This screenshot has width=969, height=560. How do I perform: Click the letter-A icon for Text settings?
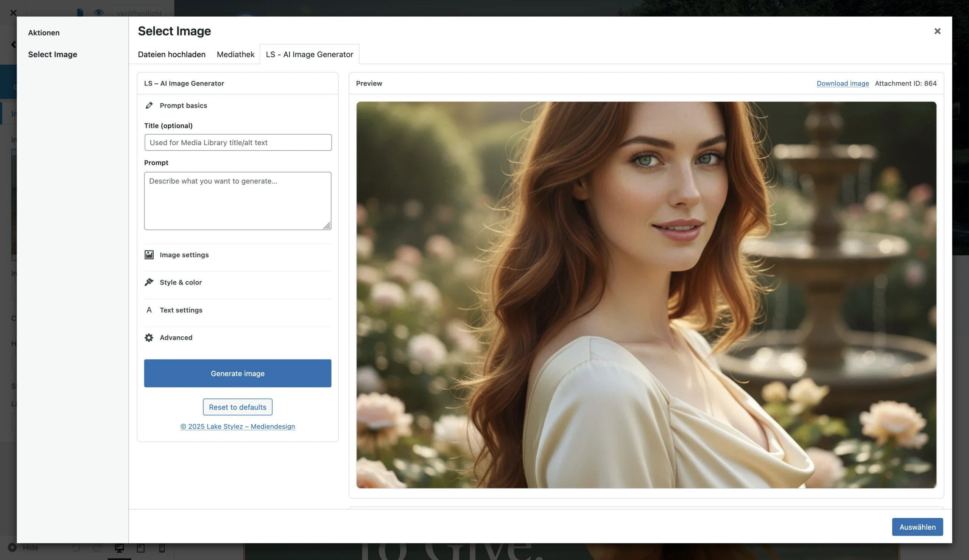(x=150, y=310)
